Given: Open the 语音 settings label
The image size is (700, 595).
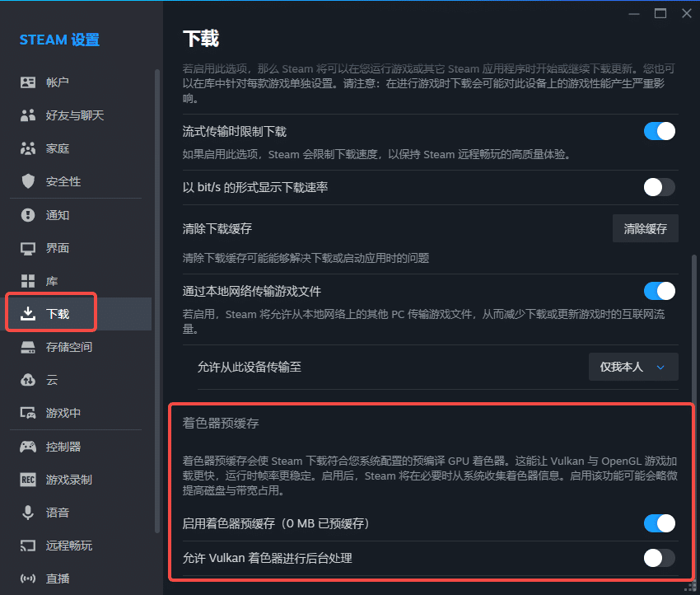Looking at the screenshot, I should (58, 513).
